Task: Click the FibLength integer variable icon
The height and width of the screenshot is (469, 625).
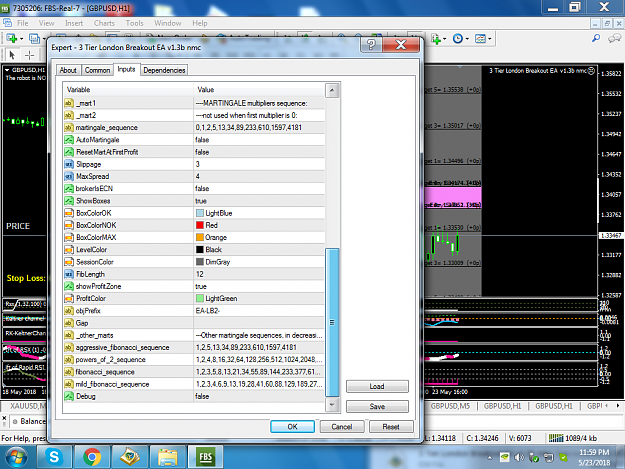Action: (x=69, y=274)
